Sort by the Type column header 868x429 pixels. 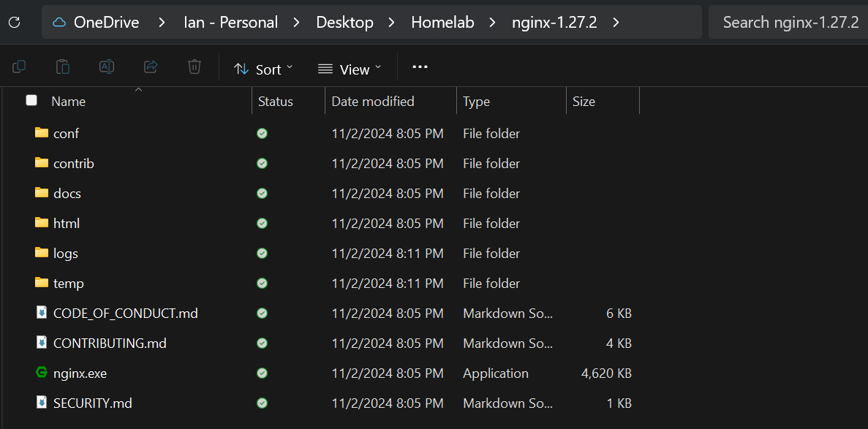477,102
